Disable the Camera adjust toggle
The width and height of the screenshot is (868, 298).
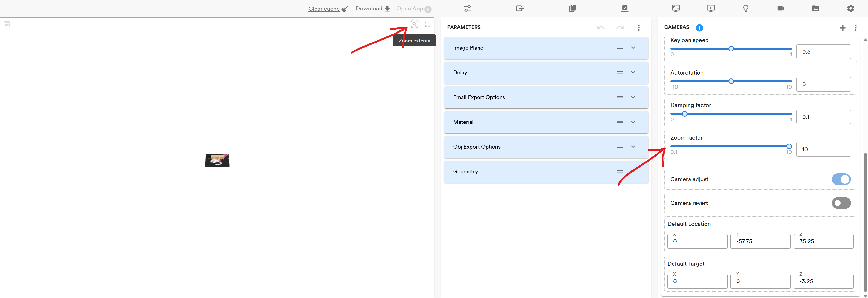tap(841, 179)
